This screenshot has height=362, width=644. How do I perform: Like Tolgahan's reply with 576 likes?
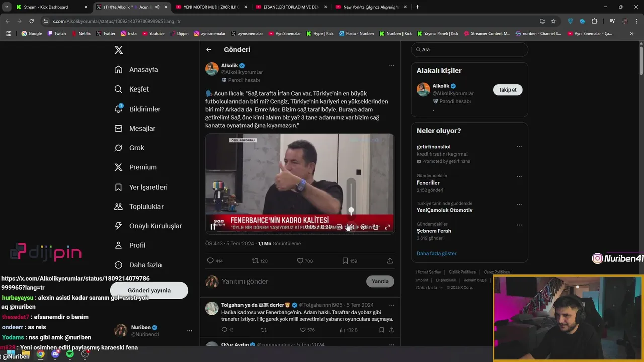pos(307,330)
